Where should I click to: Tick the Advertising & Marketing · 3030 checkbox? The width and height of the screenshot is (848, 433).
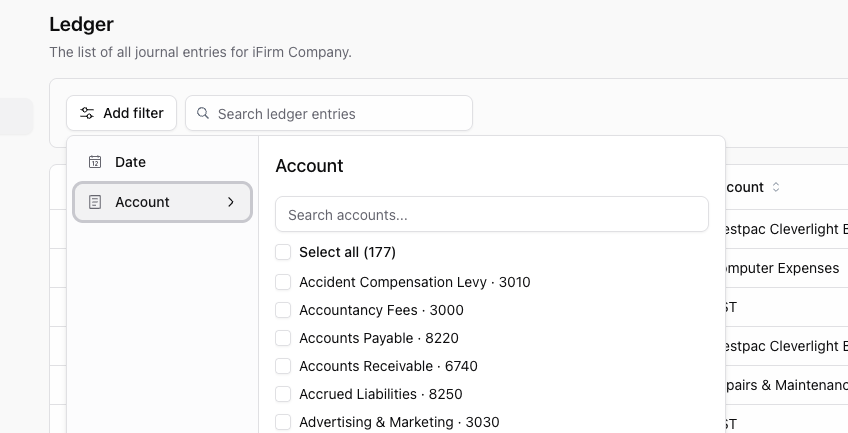[x=283, y=422]
